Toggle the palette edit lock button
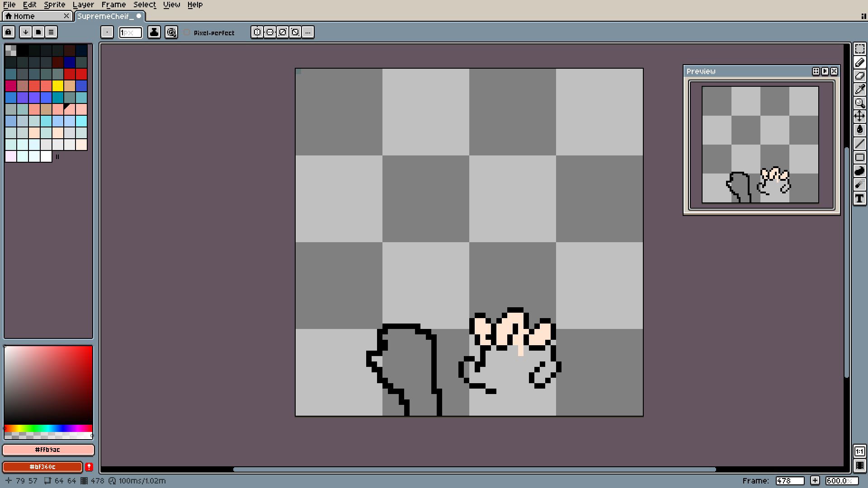868x488 pixels. point(9,32)
